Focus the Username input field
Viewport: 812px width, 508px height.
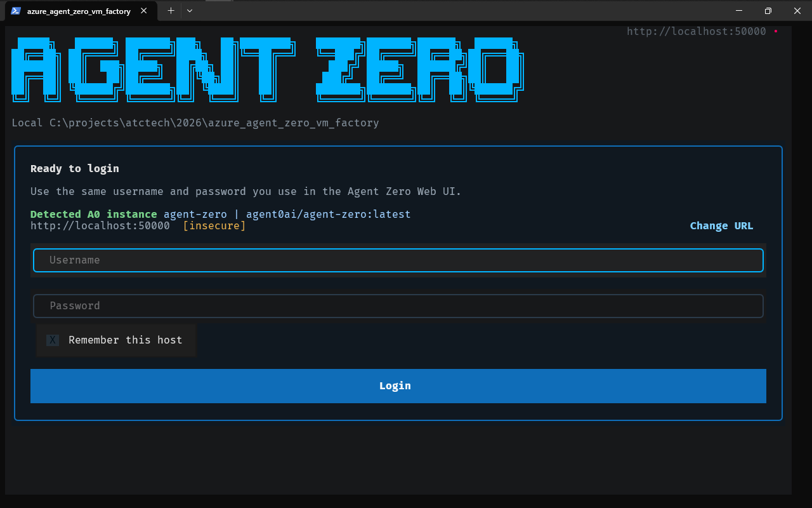(398, 260)
